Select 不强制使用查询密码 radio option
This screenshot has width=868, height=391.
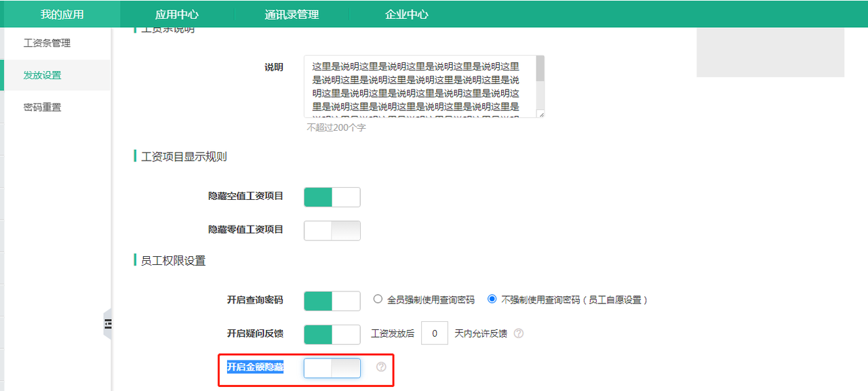492,299
